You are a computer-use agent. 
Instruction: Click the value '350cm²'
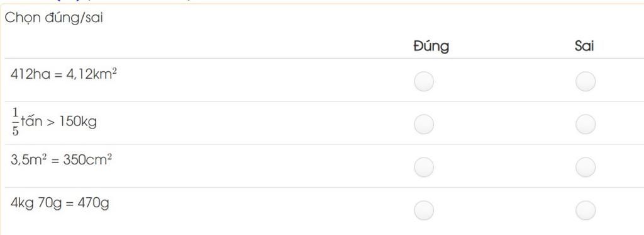coord(87,159)
